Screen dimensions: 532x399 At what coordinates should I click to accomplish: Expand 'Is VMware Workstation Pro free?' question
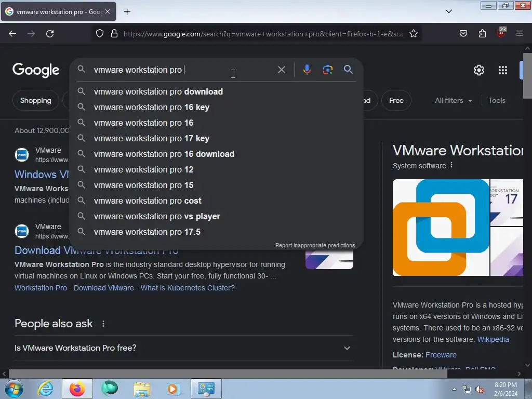tap(183, 348)
